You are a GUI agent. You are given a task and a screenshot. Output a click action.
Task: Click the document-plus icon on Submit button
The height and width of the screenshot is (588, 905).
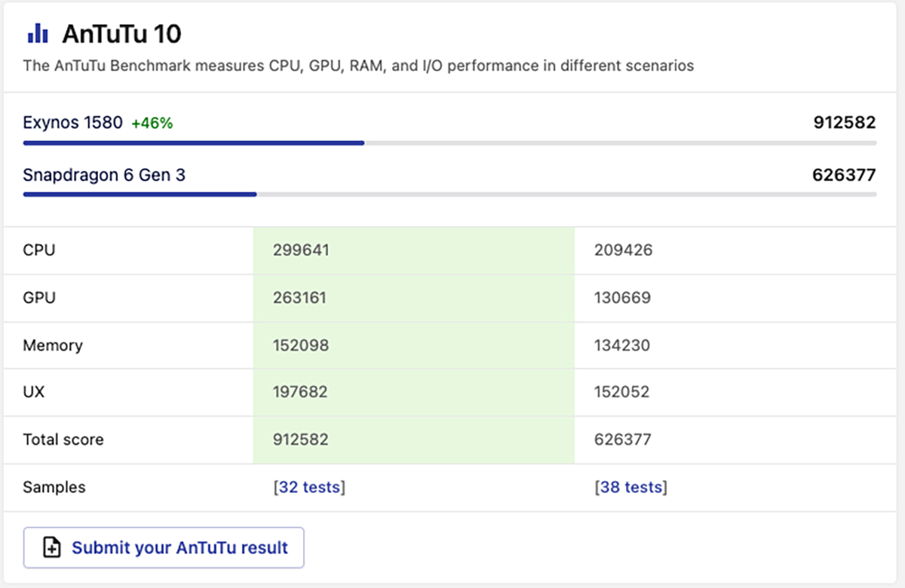[x=51, y=548]
